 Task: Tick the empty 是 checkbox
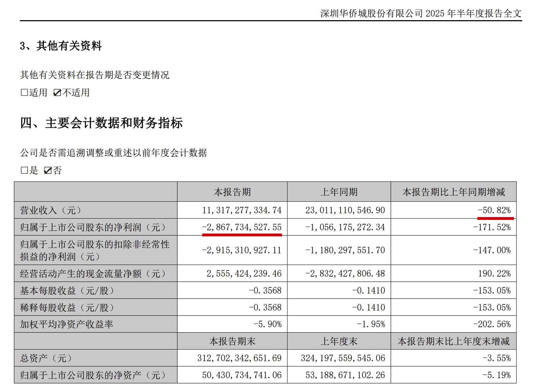pos(24,171)
